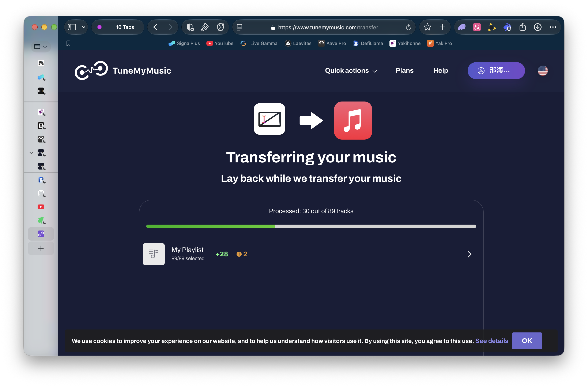The height and width of the screenshot is (387, 588).
Task: Open the user account button
Action: click(x=496, y=70)
